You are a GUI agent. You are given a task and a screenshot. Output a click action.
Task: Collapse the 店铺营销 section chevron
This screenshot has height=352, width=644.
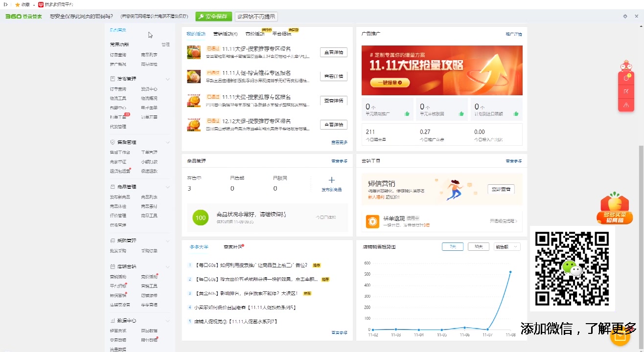pyautogui.click(x=167, y=267)
